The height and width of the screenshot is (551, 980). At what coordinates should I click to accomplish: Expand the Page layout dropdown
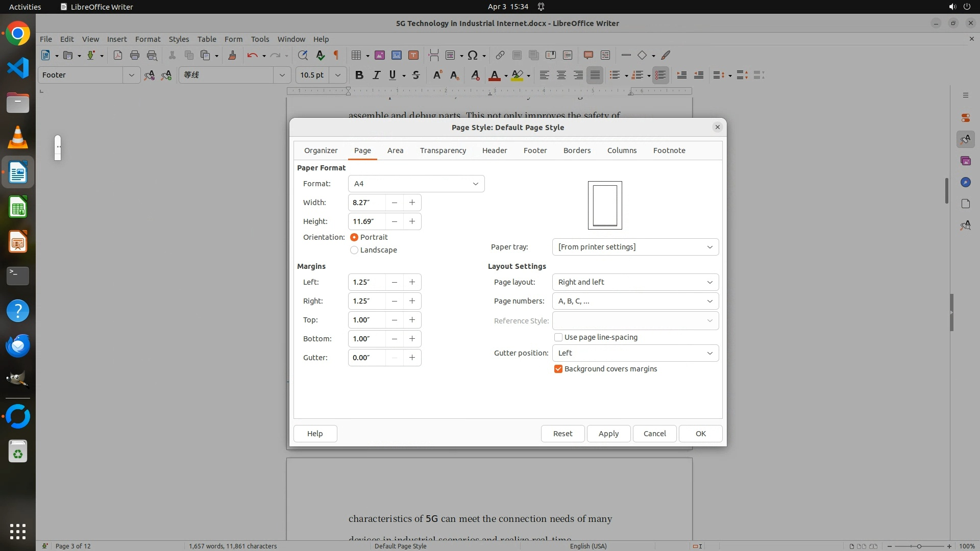click(x=635, y=282)
